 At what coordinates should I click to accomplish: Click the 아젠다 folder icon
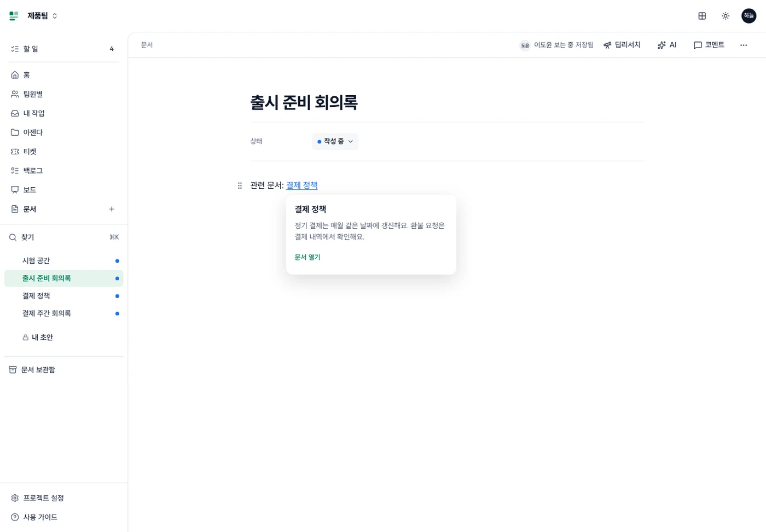(x=15, y=132)
